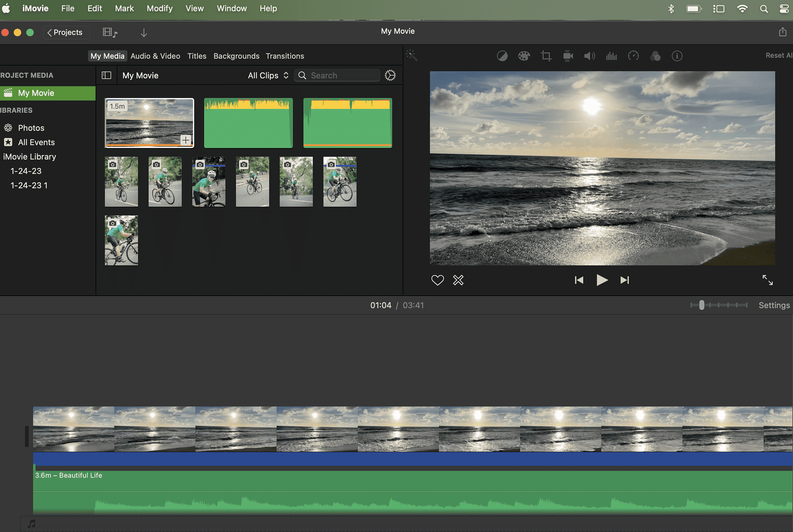The width and height of the screenshot is (793, 532).
Task: Switch to the Transitions tab
Action: 285,56
